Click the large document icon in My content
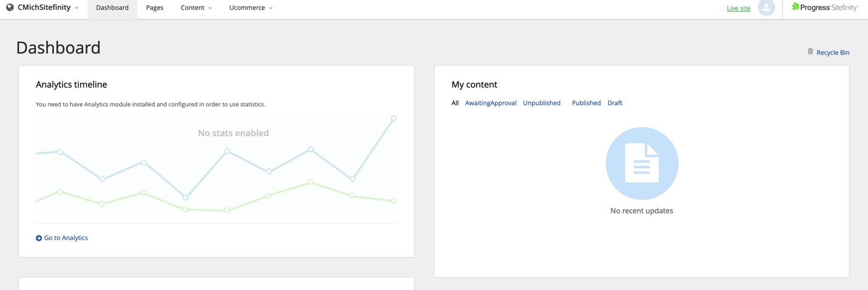The width and height of the screenshot is (868, 290). tap(642, 164)
